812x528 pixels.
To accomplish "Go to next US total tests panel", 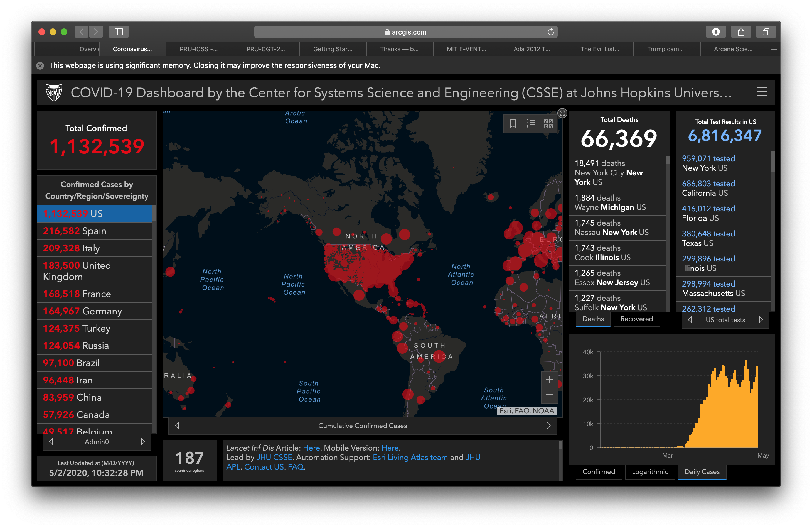I will 761,320.
